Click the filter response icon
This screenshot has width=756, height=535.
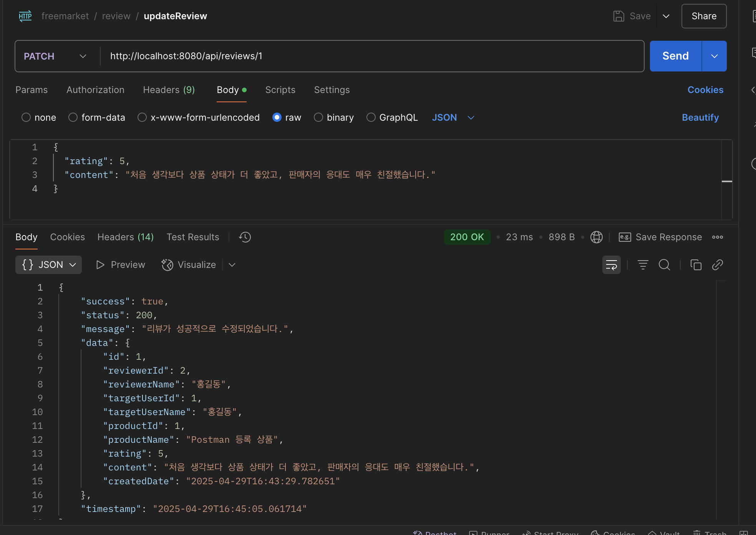(x=643, y=265)
